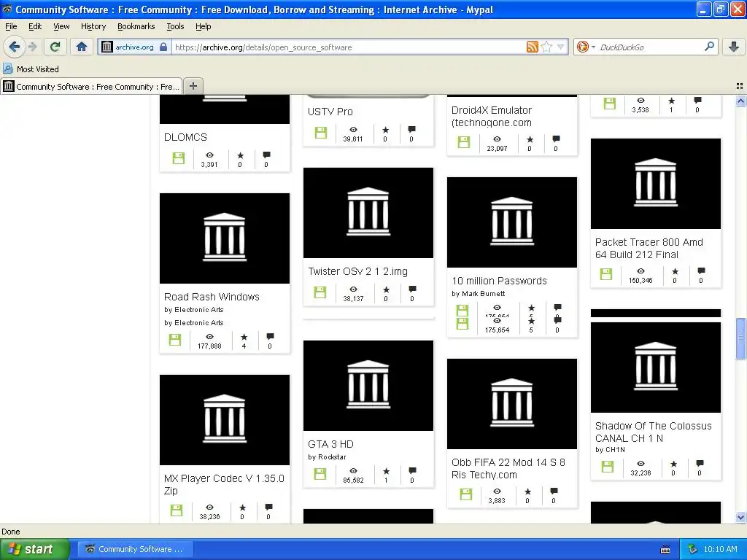Viewport: 747px width, 560px height.
Task: Click the forward navigation arrow
Action: coord(32,47)
